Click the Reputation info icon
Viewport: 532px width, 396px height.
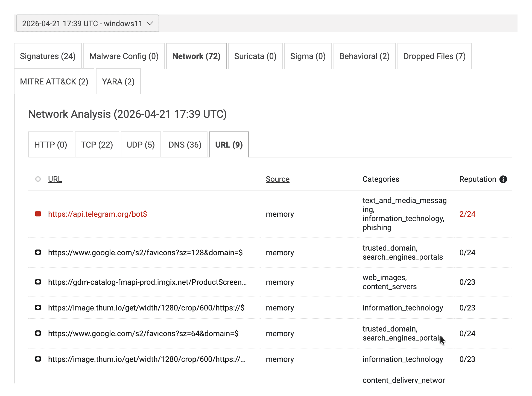(x=503, y=179)
